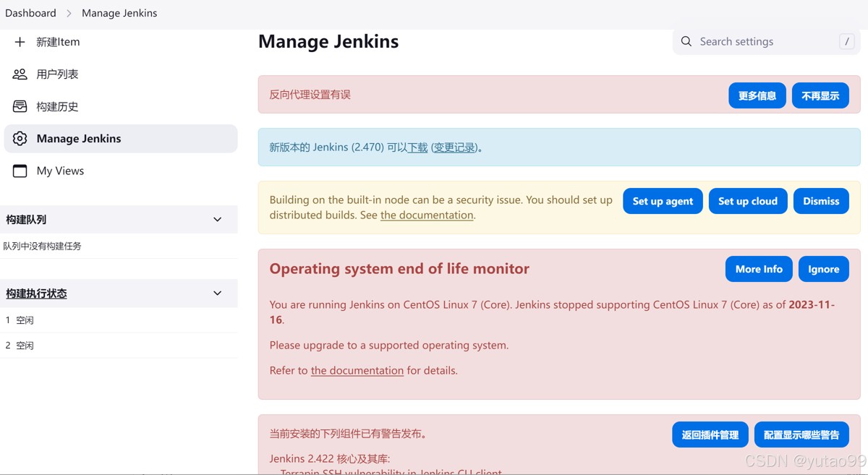Click the 构建执行状态 heading link
The height and width of the screenshot is (475, 868).
(x=36, y=294)
